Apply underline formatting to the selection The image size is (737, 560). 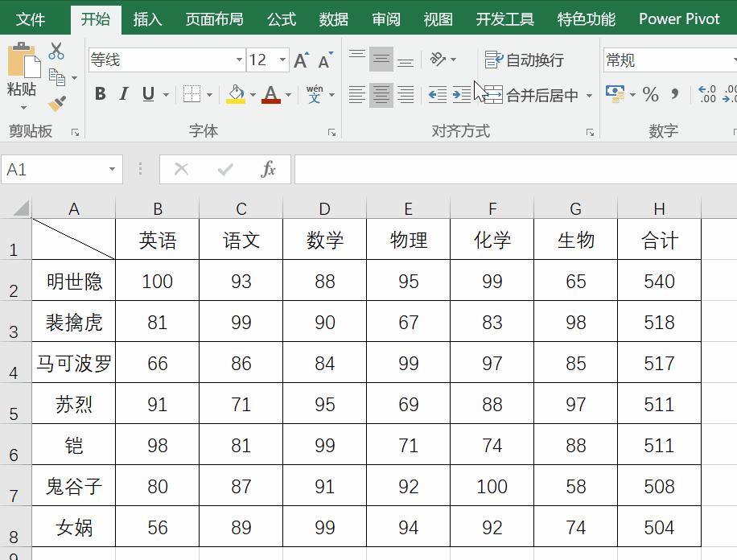click(x=147, y=94)
